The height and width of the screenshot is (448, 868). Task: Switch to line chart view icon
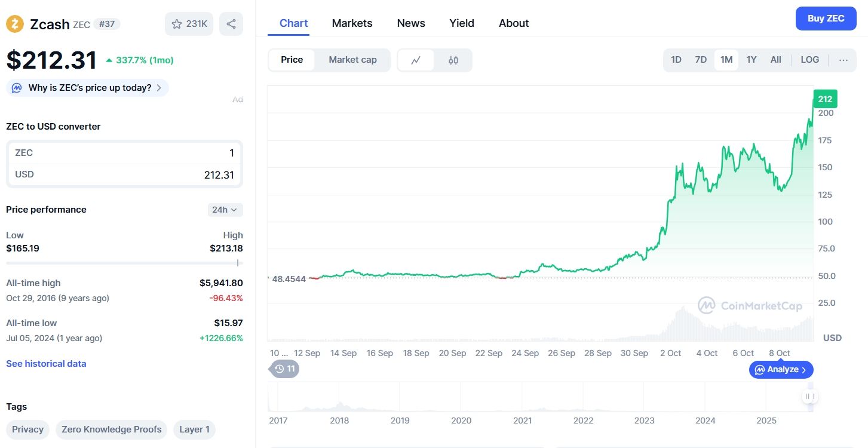coord(416,60)
